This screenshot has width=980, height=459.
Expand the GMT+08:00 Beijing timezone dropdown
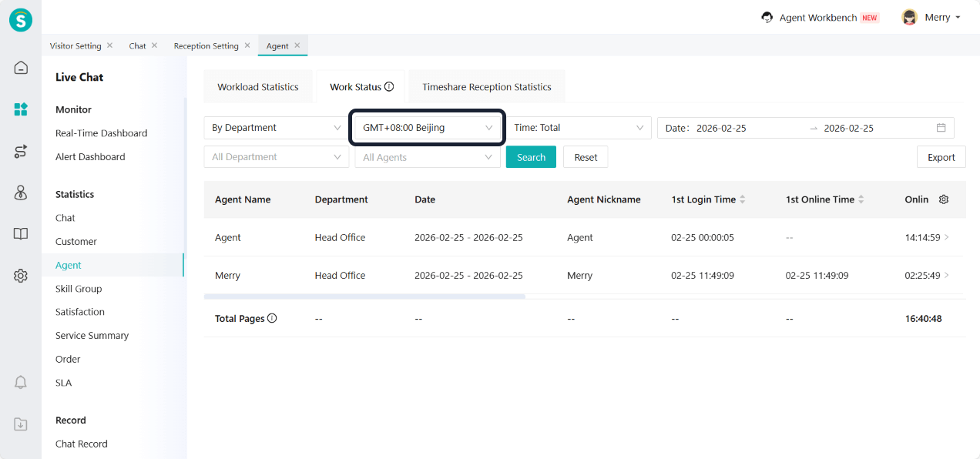point(428,128)
